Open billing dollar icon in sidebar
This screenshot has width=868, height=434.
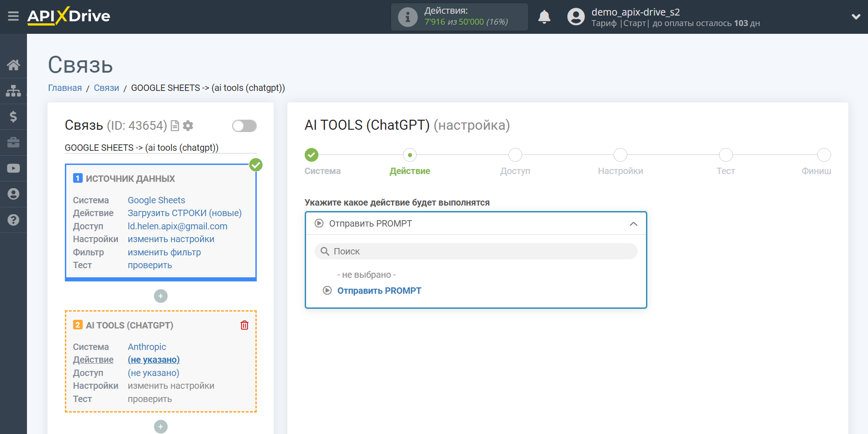tap(13, 116)
